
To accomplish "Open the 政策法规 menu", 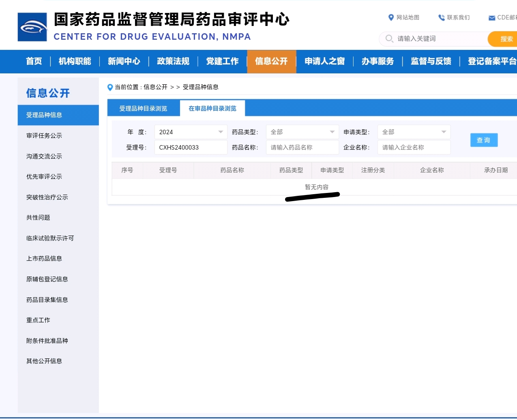I will [173, 61].
